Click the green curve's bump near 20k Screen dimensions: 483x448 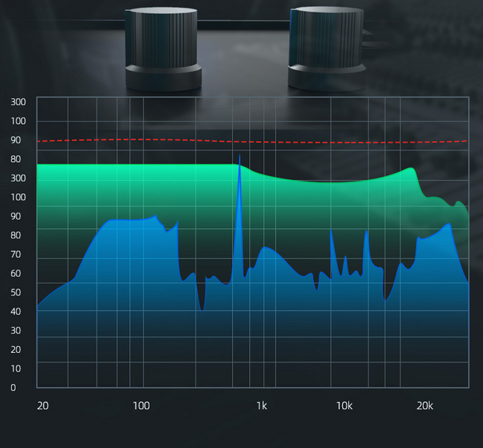tap(409, 170)
